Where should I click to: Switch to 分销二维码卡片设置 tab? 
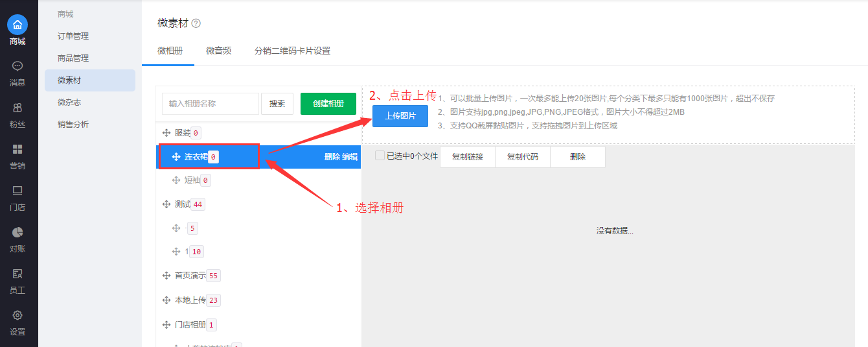point(292,51)
